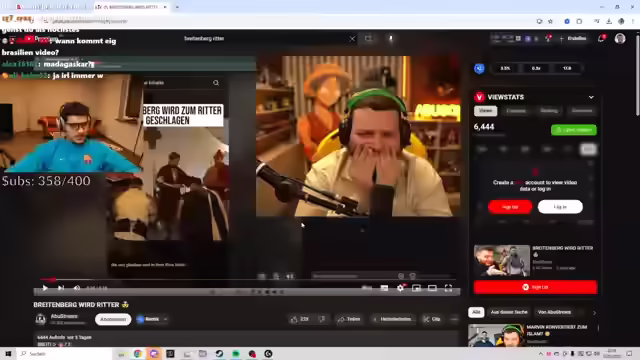This screenshot has width=640, height=360.
Task: Open File Explorer folder from taskbar
Action: click(x=203, y=353)
